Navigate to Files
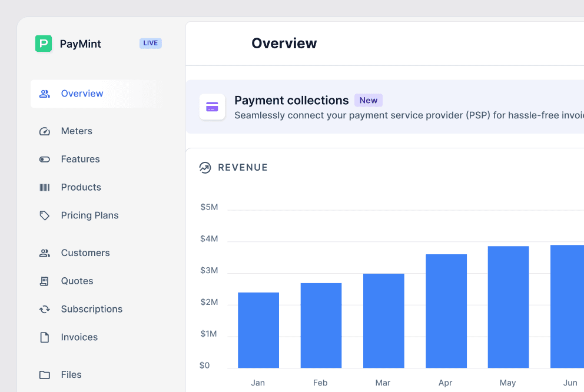This screenshot has width=584, height=392. click(x=71, y=374)
